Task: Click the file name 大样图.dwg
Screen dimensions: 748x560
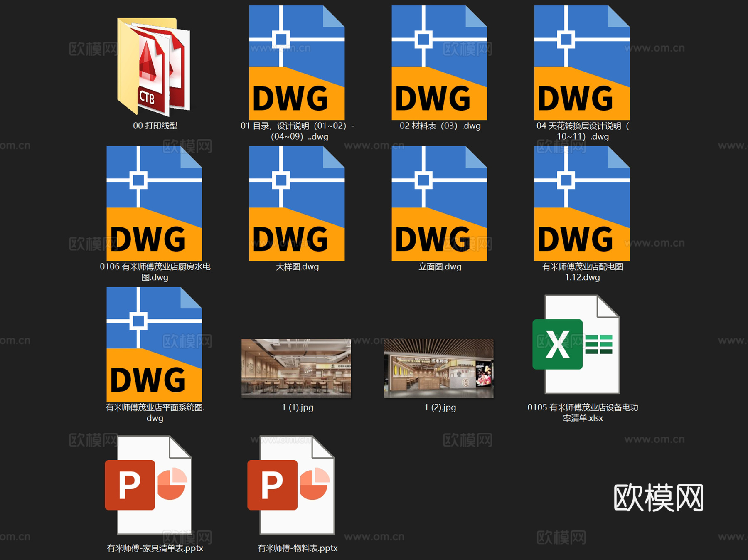Action: tap(298, 266)
